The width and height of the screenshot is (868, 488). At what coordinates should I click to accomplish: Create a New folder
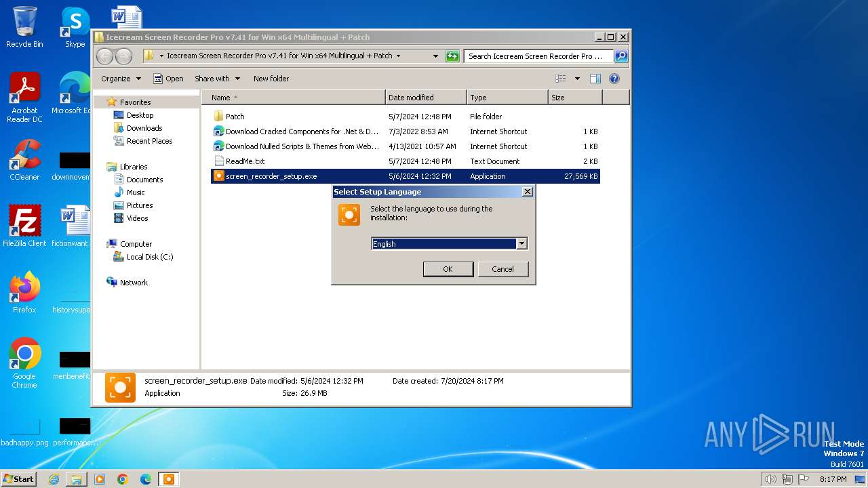pos(271,79)
